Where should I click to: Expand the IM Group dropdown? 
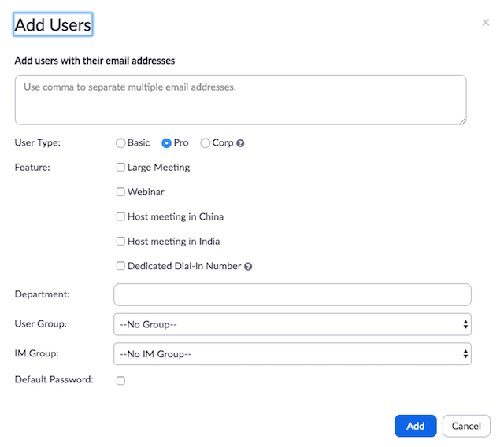point(292,354)
